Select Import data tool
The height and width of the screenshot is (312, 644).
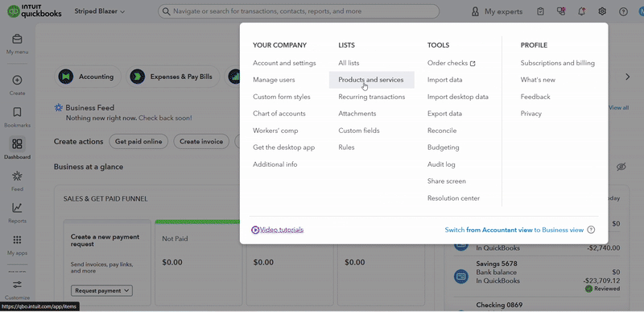[445, 80]
